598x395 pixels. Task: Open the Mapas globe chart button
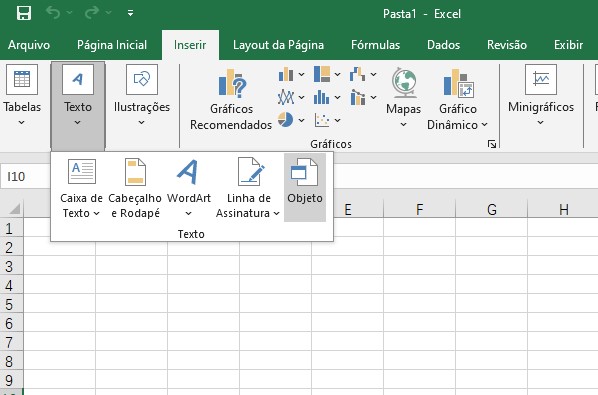click(403, 98)
